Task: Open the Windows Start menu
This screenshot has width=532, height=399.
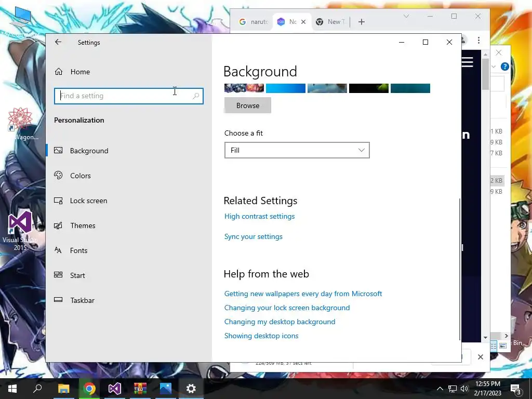Action: pos(12,389)
